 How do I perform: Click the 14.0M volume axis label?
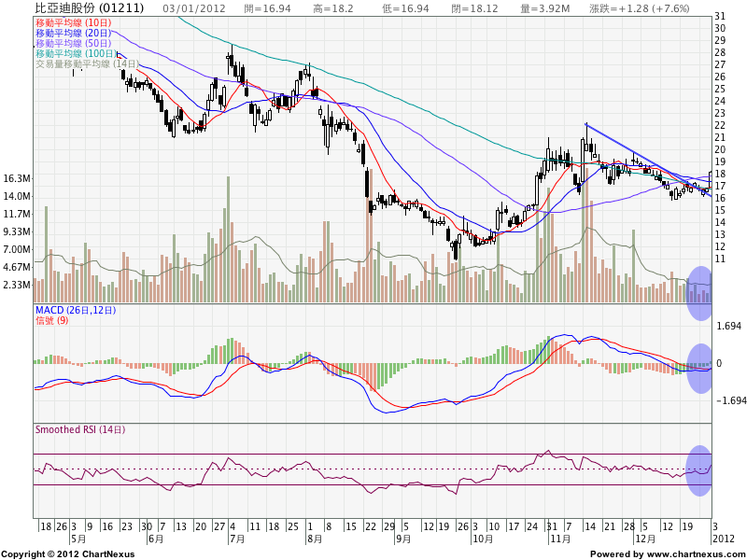tap(17, 196)
